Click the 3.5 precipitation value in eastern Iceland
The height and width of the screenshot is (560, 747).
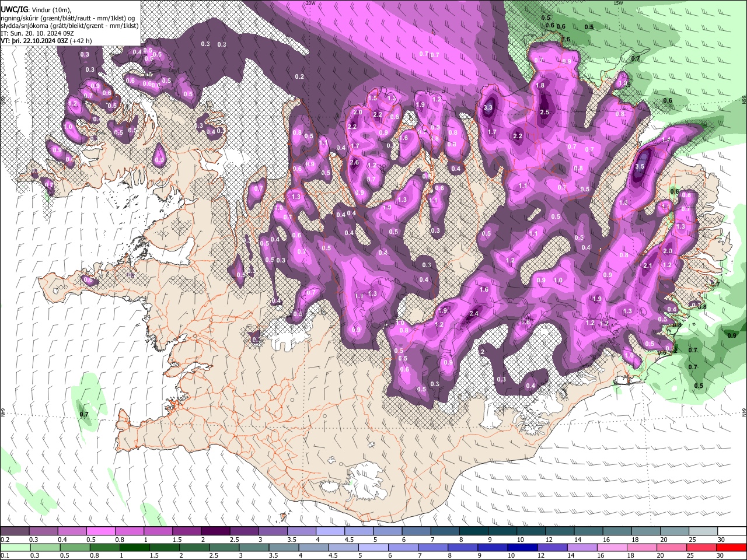639,166
